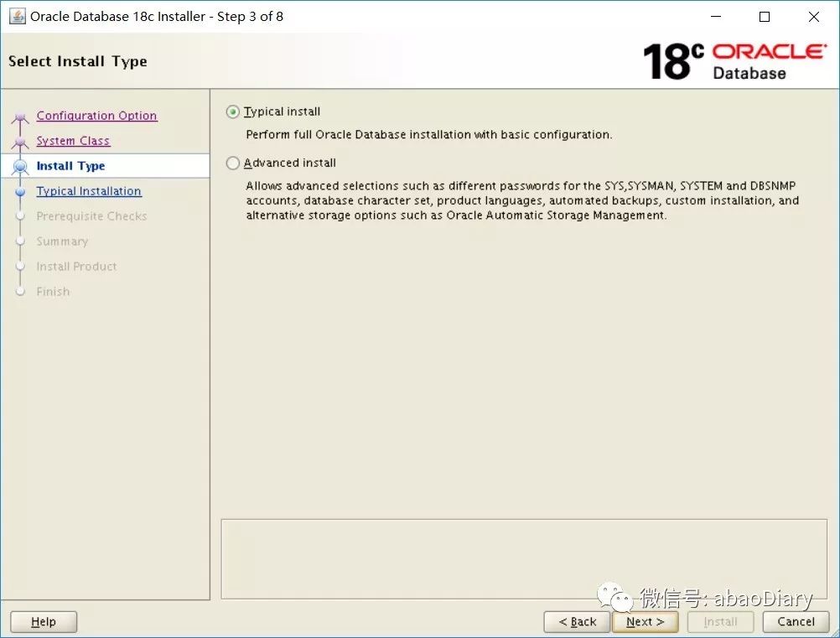Click the Typical Installation step marker dot
The image size is (840, 638).
pos(20,192)
